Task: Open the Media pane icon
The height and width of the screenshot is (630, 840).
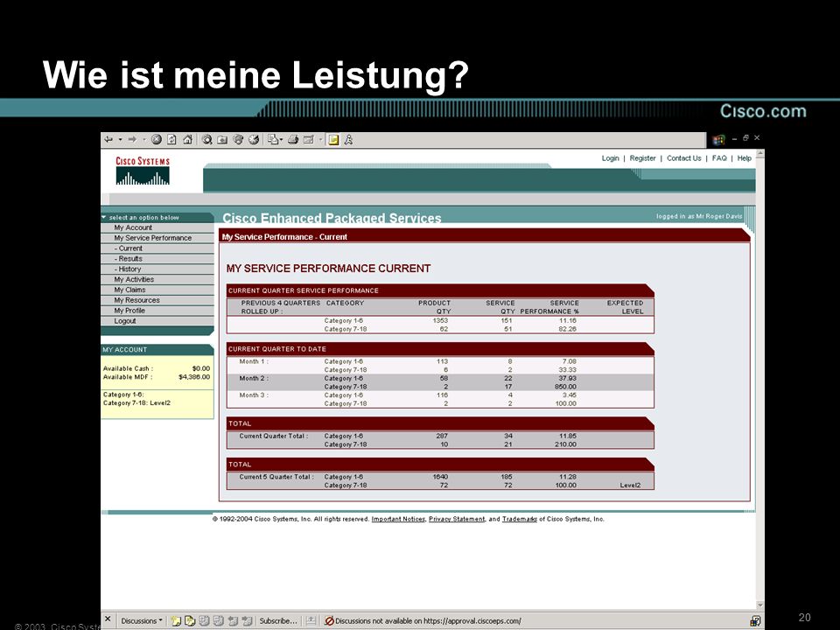Action: coord(238,140)
